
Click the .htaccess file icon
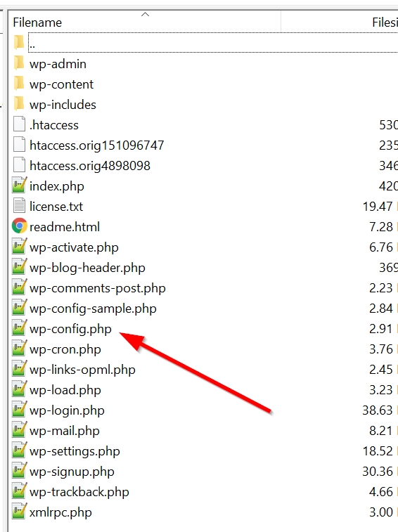(x=19, y=124)
